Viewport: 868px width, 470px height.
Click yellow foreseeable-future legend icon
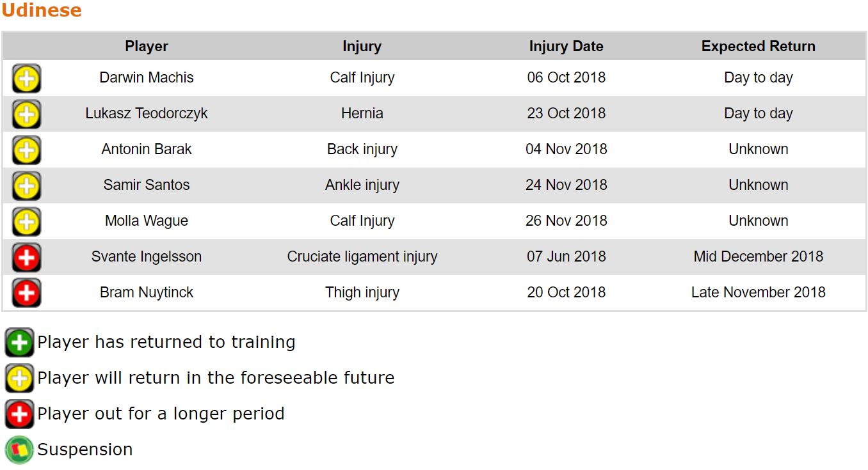[19, 379]
